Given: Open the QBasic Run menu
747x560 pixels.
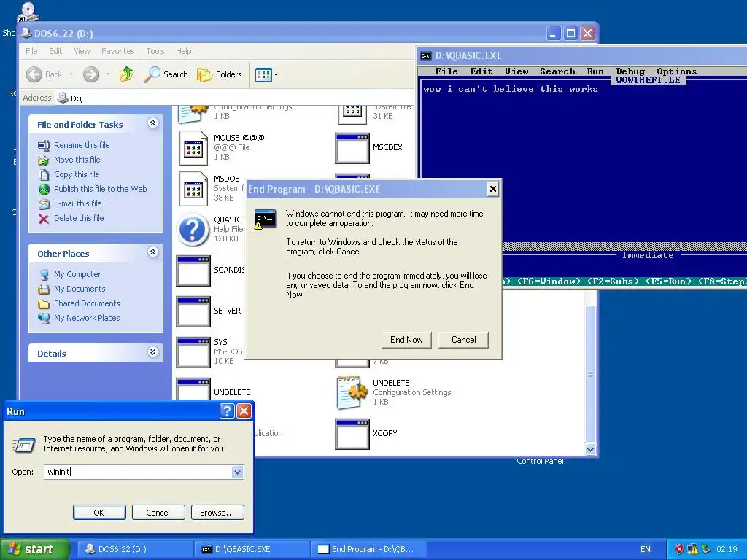Looking at the screenshot, I should 595,71.
